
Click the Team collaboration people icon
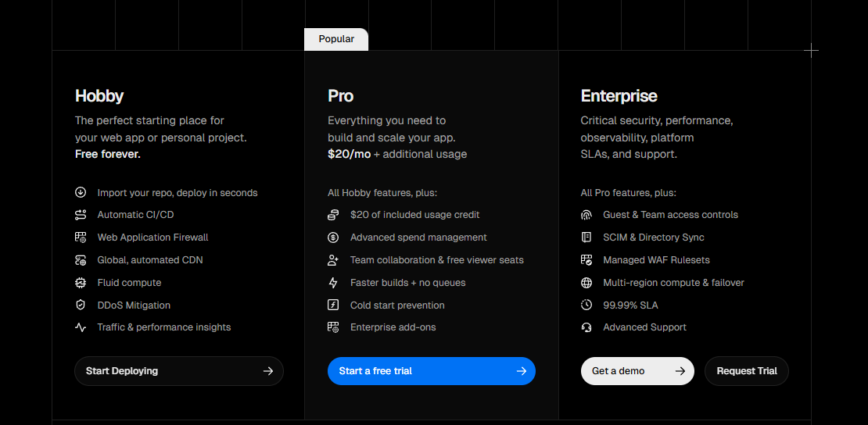[x=333, y=260]
